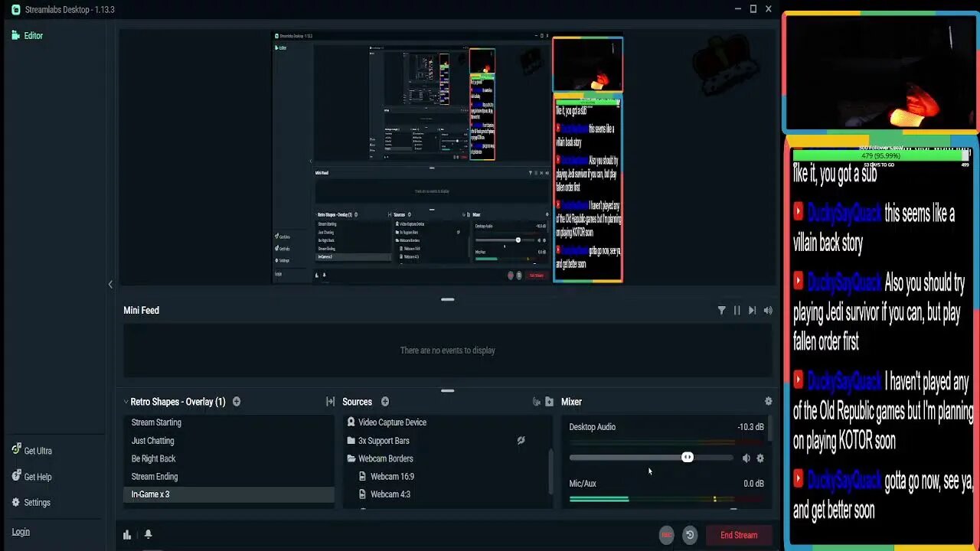
Task: Click the follower goal progress bar in the overlay
Action: (880, 155)
